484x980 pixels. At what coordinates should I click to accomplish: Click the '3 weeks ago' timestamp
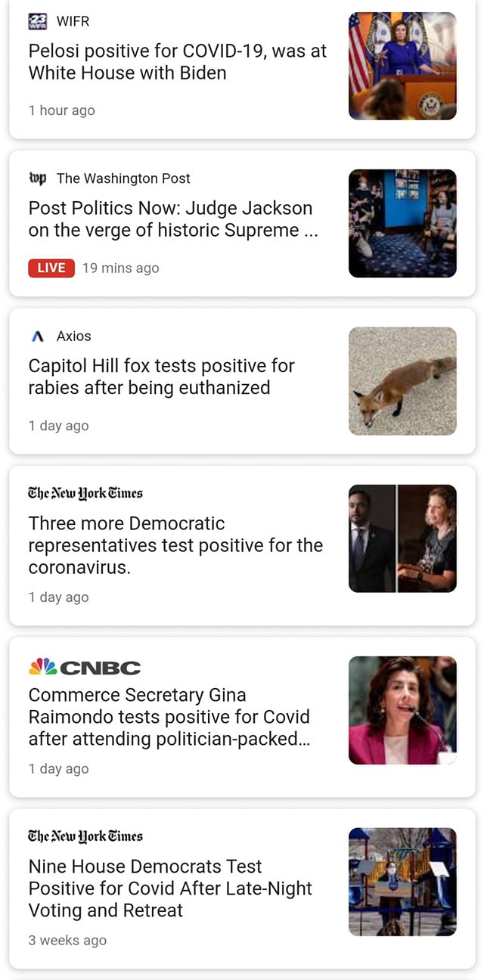(x=67, y=941)
